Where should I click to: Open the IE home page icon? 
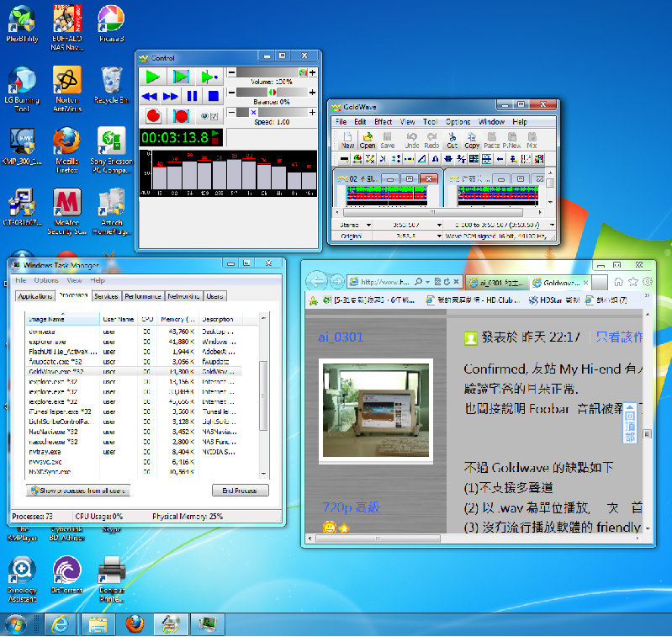618,282
